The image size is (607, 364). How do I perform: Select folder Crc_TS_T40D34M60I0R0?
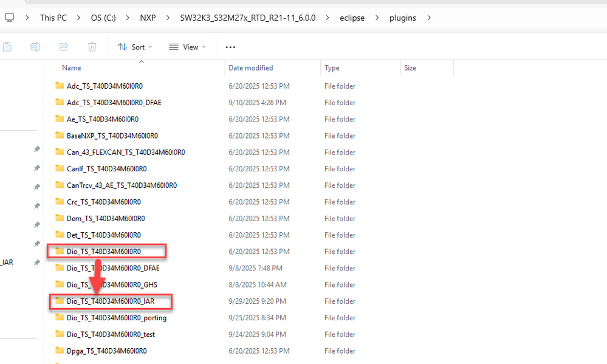click(x=104, y=202)
